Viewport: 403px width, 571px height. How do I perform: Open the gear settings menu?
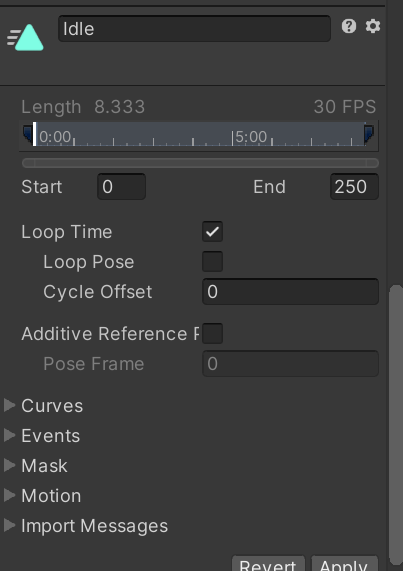coord(373,26)
